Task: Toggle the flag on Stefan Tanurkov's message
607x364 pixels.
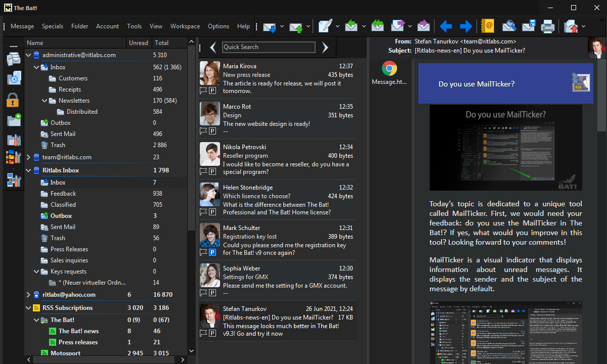Action: point(203,333)
